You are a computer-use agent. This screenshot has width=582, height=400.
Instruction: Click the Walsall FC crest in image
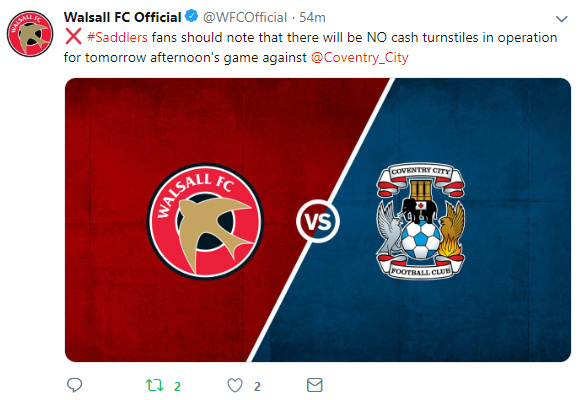click(205, 222)
